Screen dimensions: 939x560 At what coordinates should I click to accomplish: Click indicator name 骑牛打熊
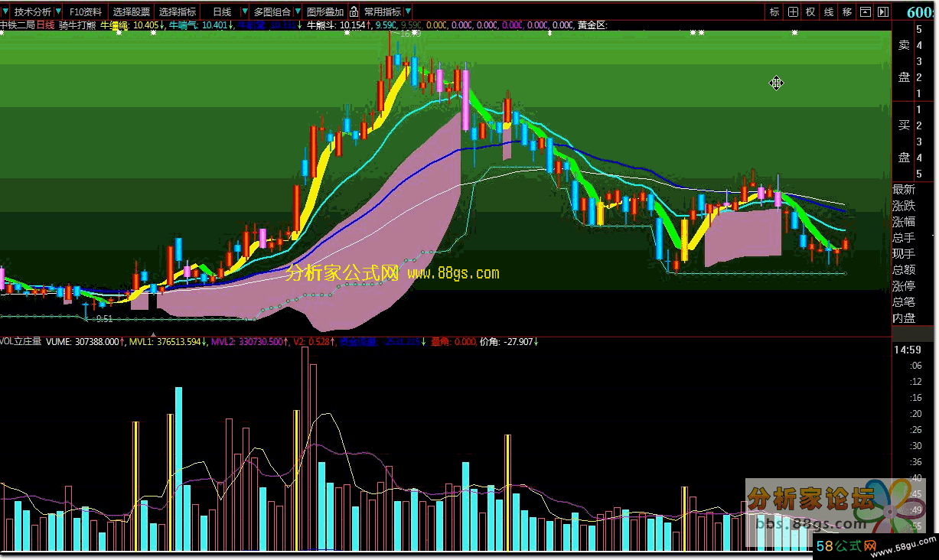point(77,25)
